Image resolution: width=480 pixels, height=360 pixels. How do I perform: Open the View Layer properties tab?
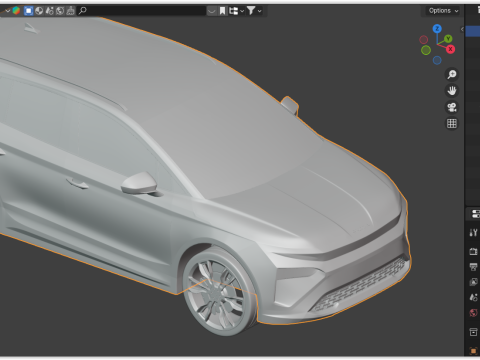click(473, 282)
